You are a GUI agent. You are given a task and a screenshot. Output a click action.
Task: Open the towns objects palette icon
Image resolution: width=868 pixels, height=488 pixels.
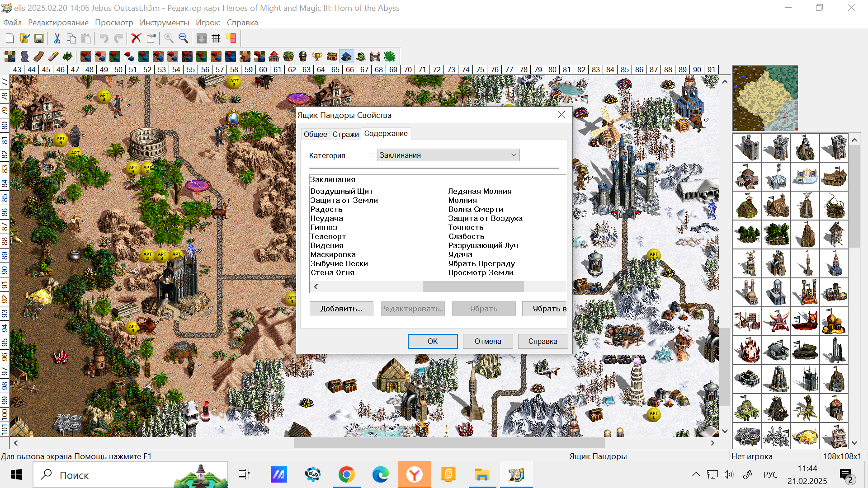[x=274, y=56]
